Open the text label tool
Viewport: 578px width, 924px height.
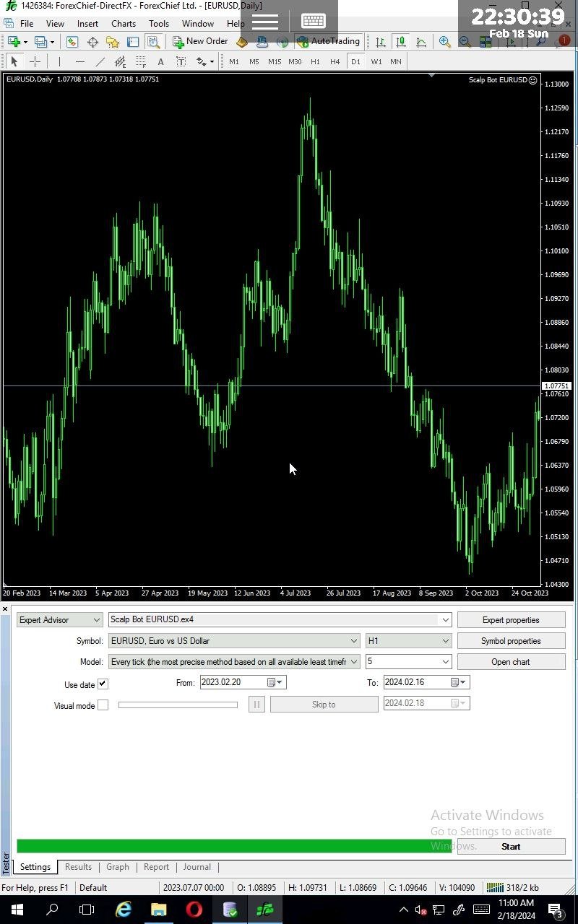(x=181, y=62)
